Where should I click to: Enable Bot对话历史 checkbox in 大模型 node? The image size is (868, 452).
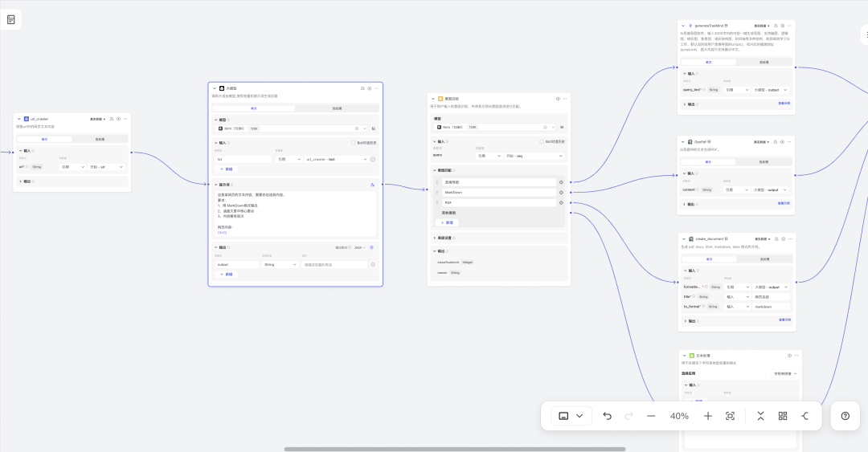(353, 143)
